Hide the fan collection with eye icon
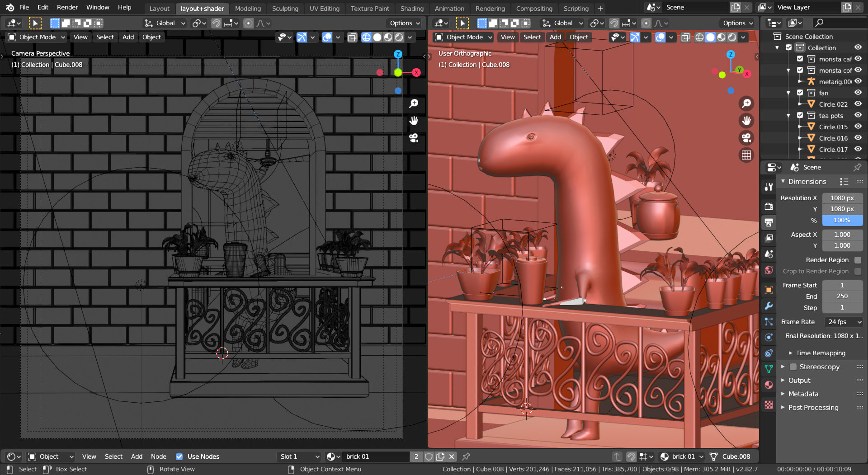Screen dimensions: 868x475 (x=858, y=93)
